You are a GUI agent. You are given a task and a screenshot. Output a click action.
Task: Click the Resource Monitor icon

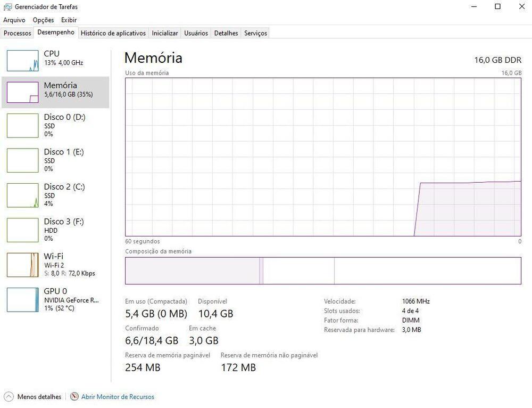74,397
